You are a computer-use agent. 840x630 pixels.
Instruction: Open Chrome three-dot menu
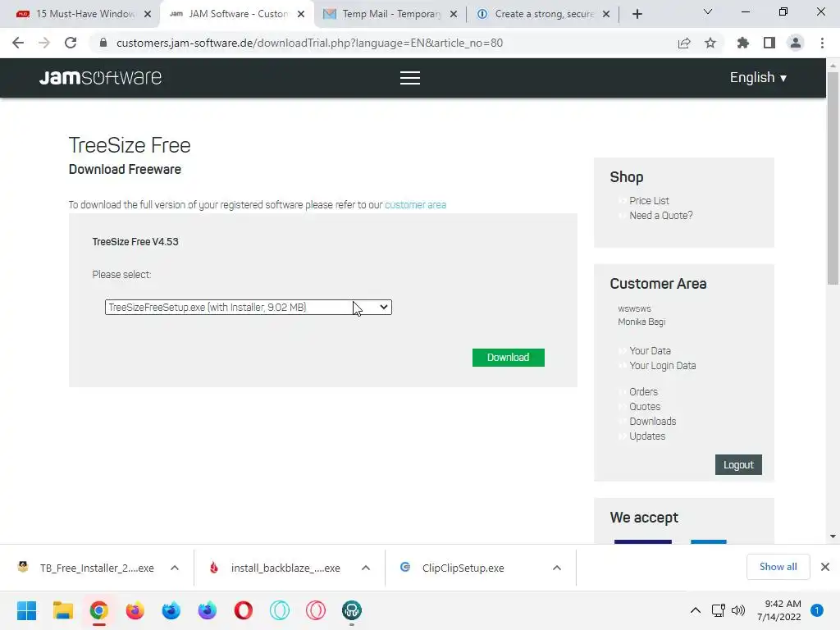822,43
